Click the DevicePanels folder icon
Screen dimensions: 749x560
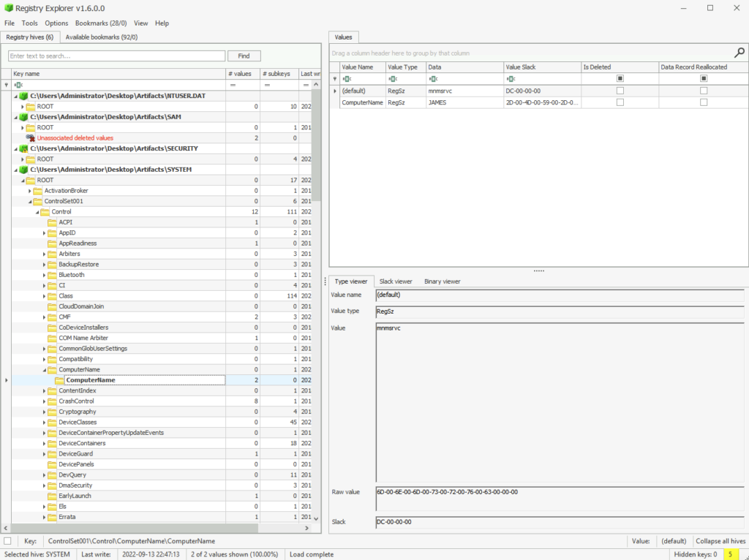52,464
